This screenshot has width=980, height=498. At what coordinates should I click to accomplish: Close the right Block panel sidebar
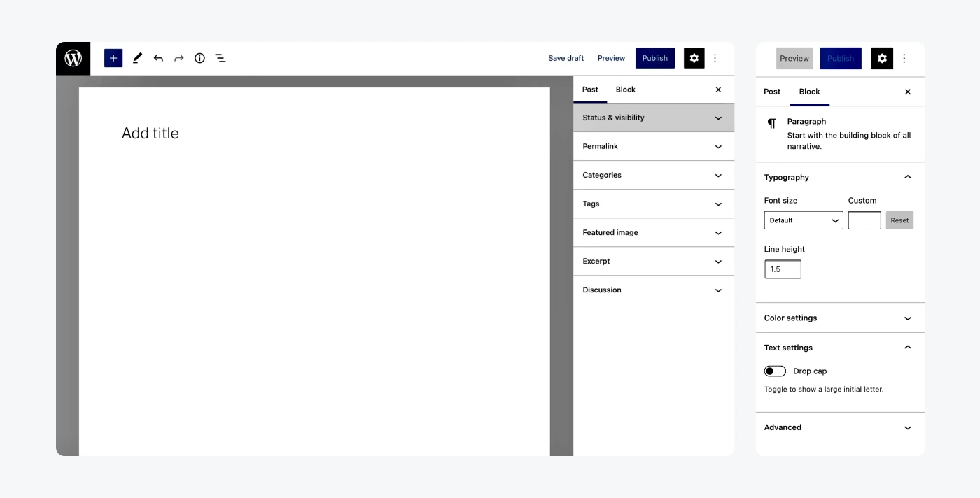[x=908, y=92]
